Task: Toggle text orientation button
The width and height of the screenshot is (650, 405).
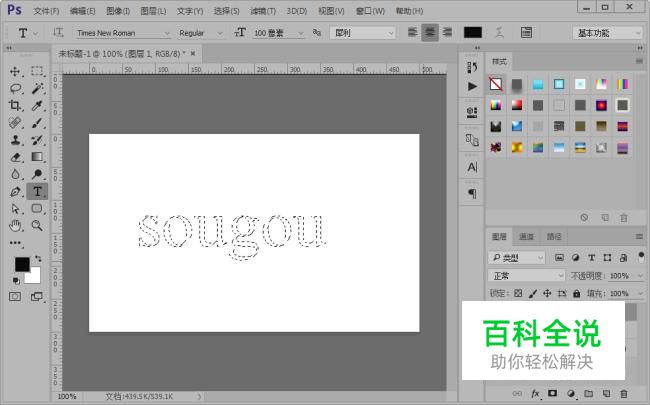Action: click(58, 32)
